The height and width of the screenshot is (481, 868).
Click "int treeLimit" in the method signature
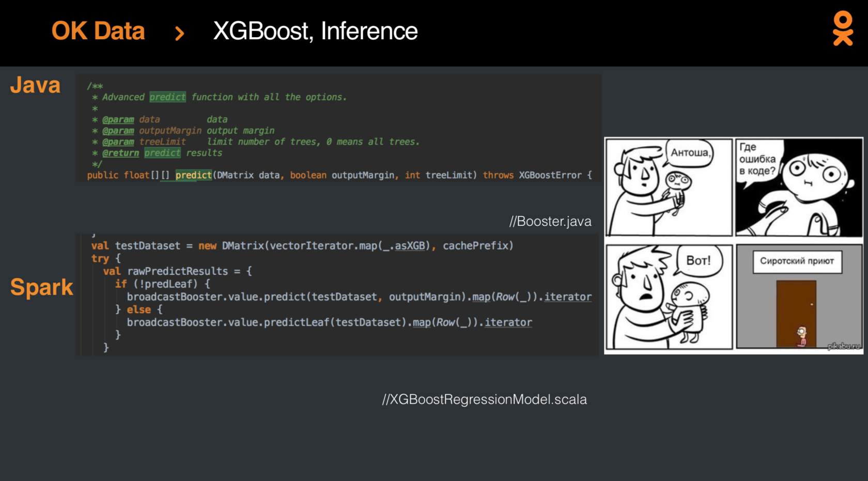point(439,175)
